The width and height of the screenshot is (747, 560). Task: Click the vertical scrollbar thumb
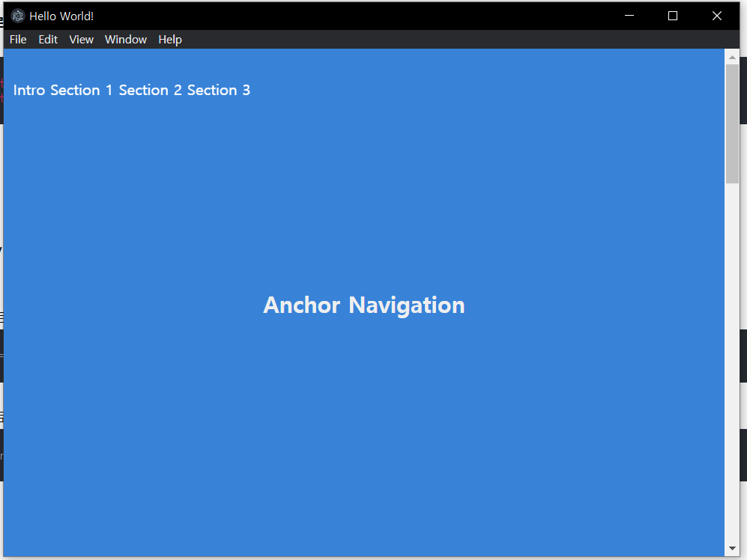[732, 124]
